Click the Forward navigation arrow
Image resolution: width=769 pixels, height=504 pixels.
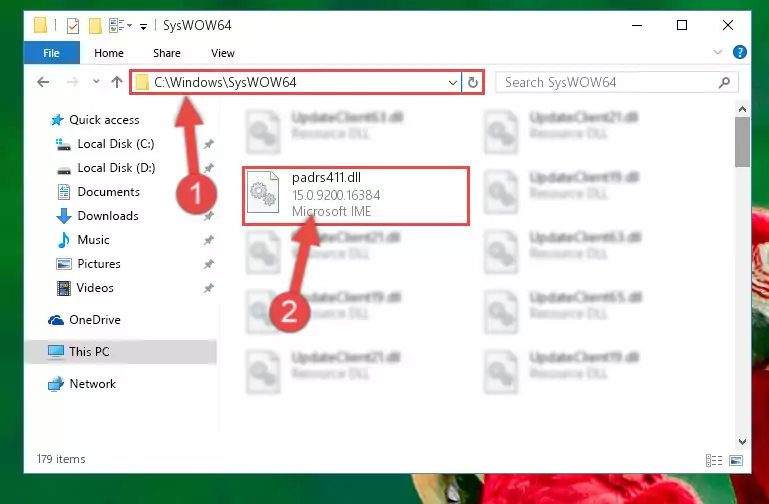tap(72, 82)
